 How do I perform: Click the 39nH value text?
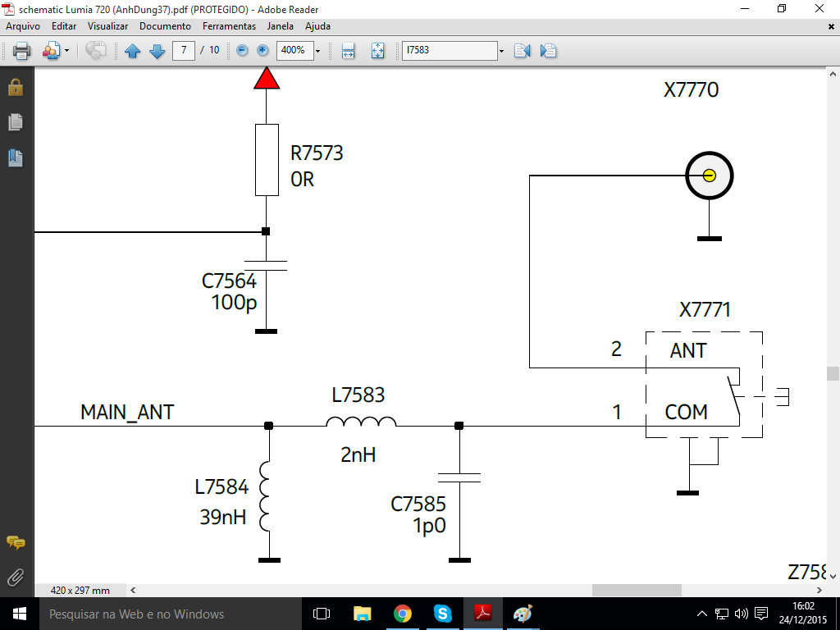click(x=223, y=518)
